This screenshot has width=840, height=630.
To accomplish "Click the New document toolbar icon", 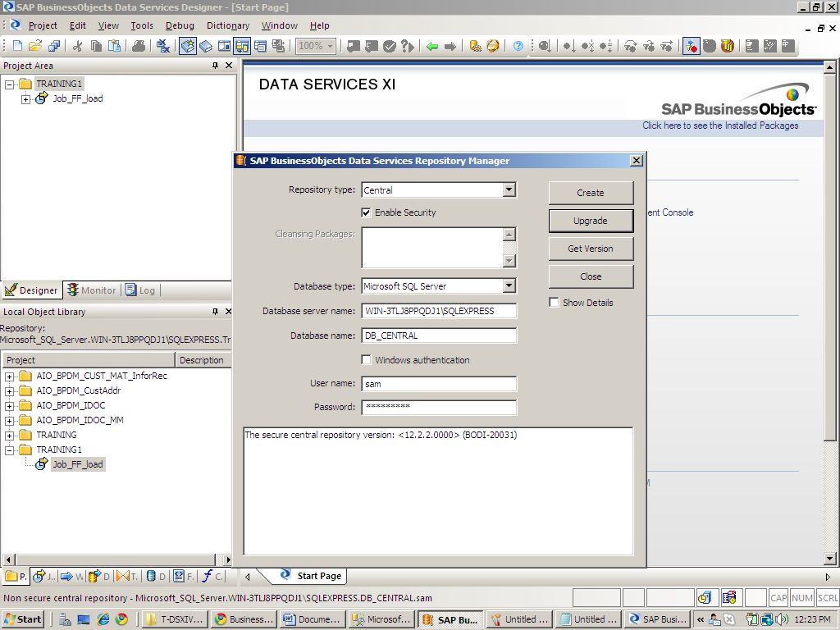I will (17, 46).
